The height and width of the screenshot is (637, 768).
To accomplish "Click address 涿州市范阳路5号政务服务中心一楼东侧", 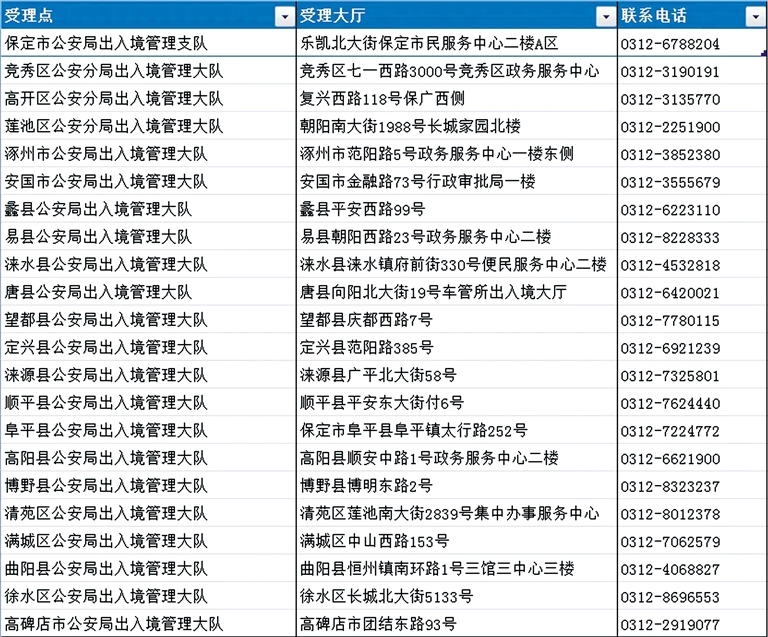I will [437, 154].
